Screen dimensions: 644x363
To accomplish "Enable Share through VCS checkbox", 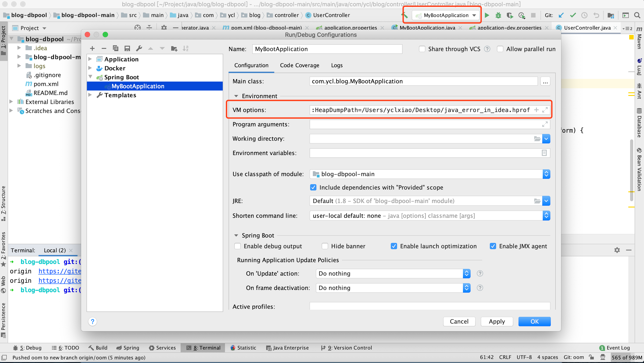I will (422, 49).
